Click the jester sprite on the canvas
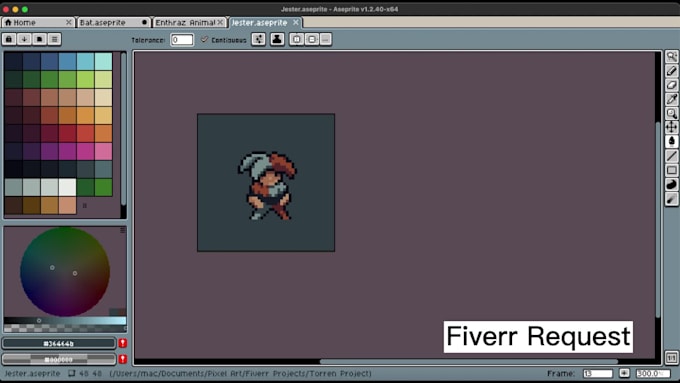Image resolution: width=680 pixels, height=383 pixels. 268,185
